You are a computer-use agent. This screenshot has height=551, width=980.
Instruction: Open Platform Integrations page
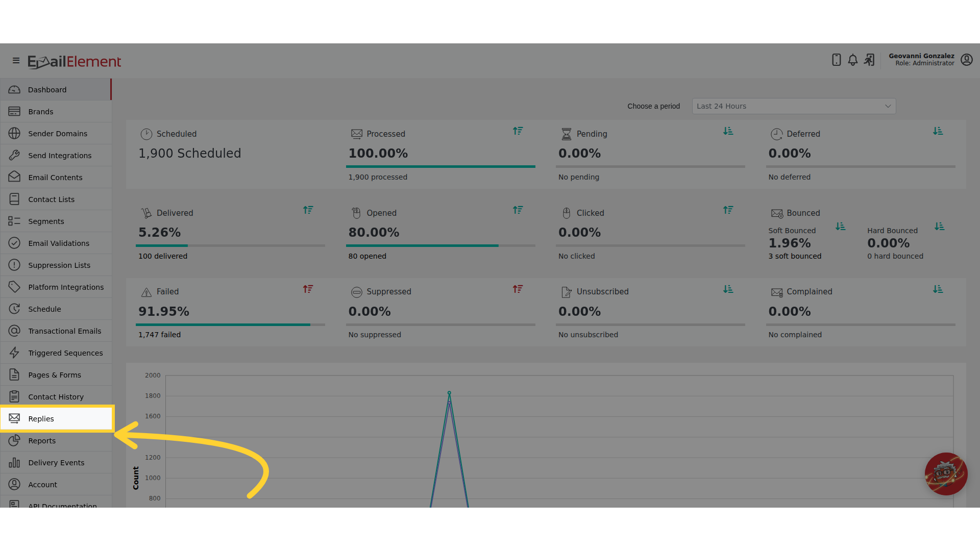tap(56, 287)
